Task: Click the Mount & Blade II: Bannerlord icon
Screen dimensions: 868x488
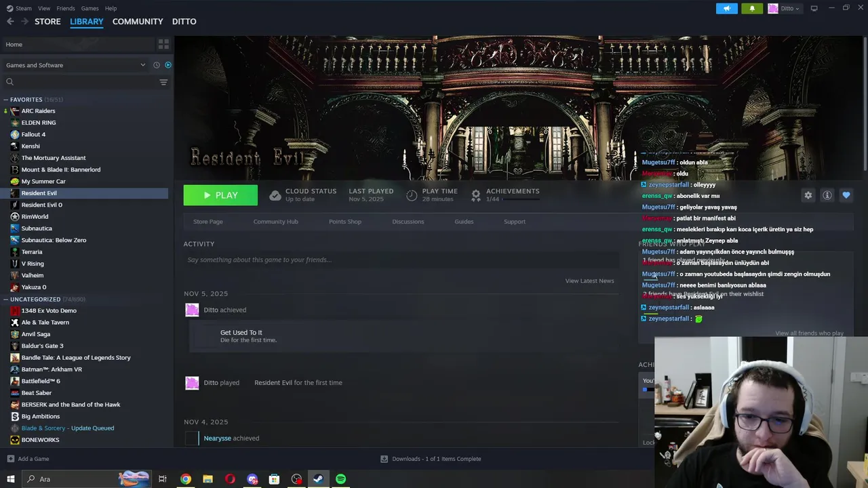Action: (15, 169)
